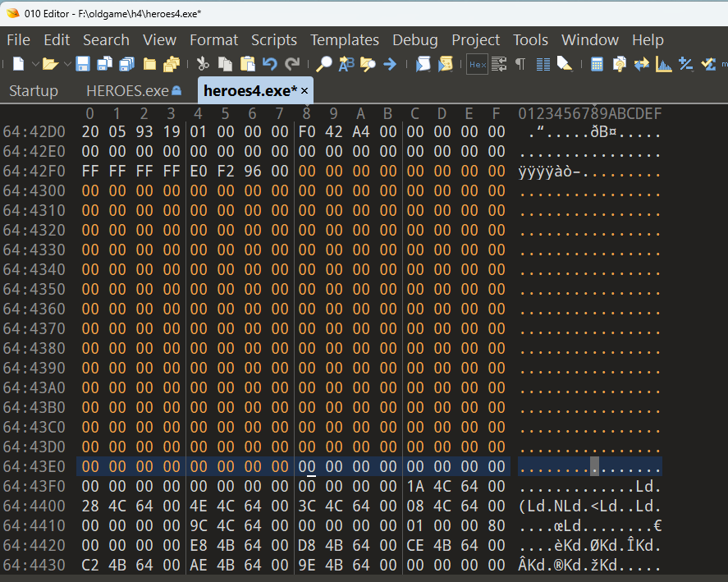Run a template with the yellow scroll icon
The image size is (728, 582).
[x=445, y=64]
